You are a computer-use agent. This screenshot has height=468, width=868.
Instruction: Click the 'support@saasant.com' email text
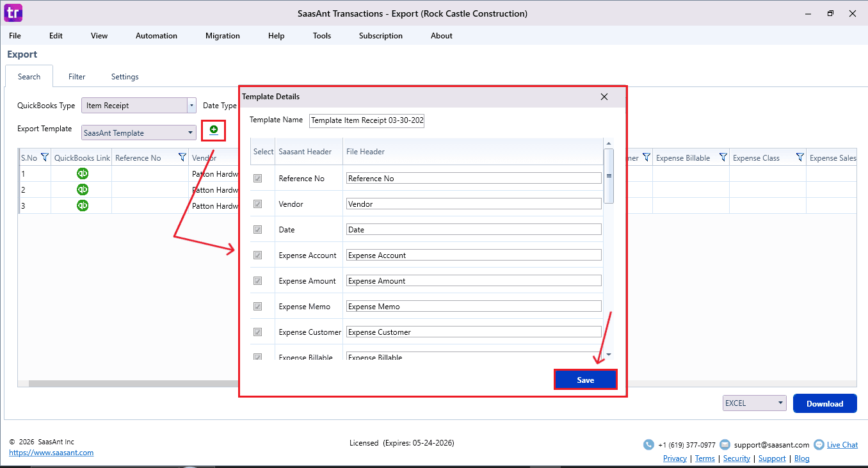[771, 445]
